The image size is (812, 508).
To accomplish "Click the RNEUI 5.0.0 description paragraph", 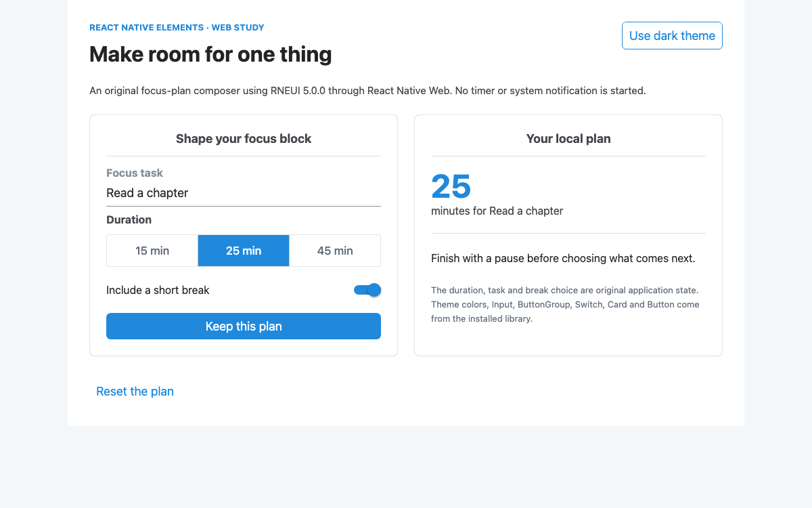I will coord(367,90).
